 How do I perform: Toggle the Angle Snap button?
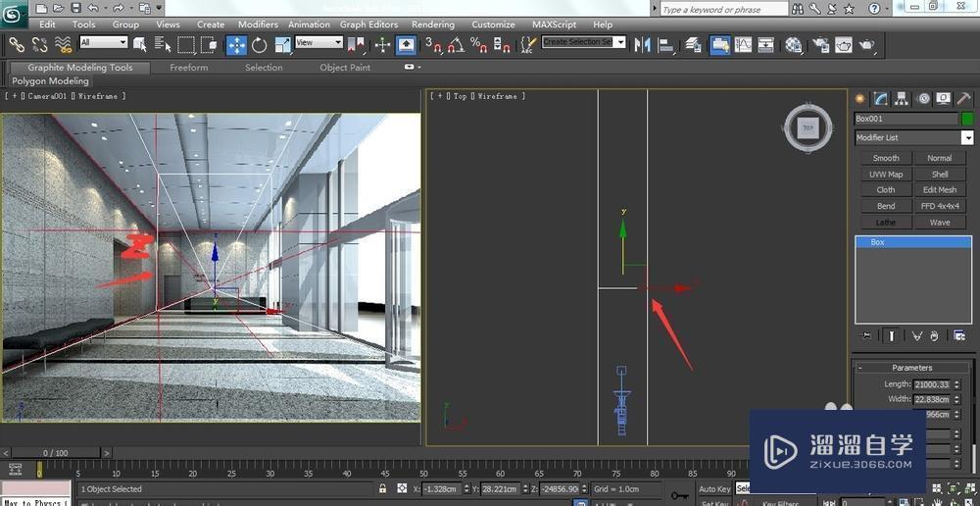(456, 44)
